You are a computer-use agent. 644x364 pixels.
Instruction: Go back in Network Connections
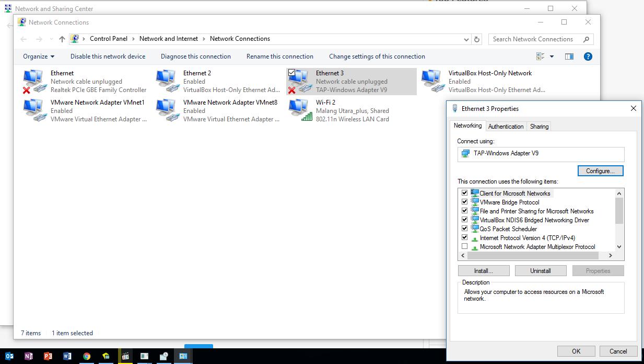pos(24,39)
